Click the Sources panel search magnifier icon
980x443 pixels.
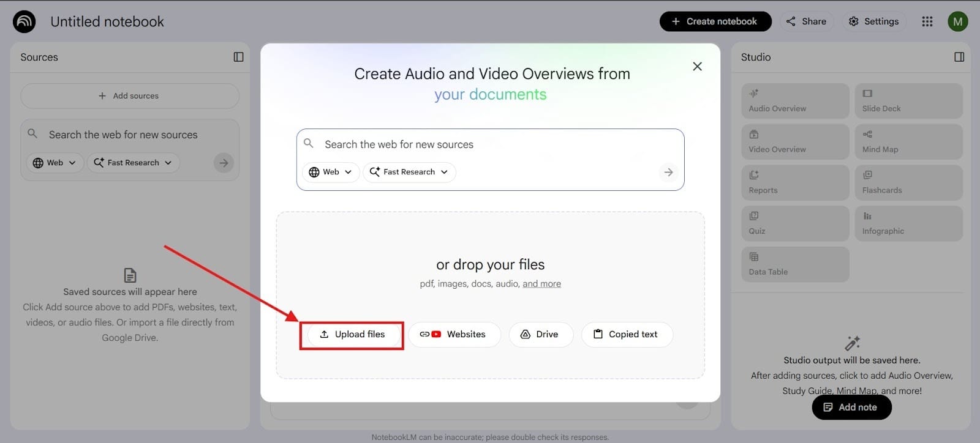tap(32, 133)
